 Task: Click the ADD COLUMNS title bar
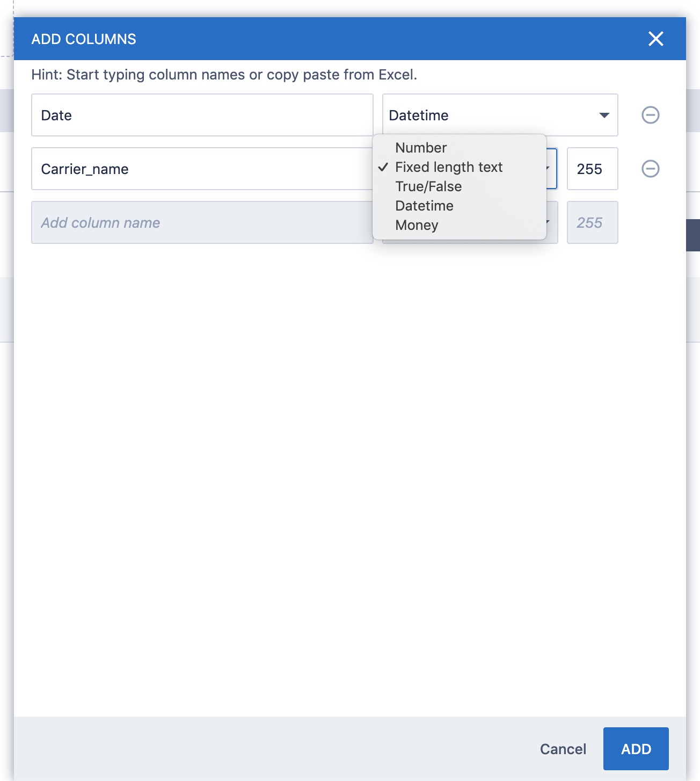(322, 39)
